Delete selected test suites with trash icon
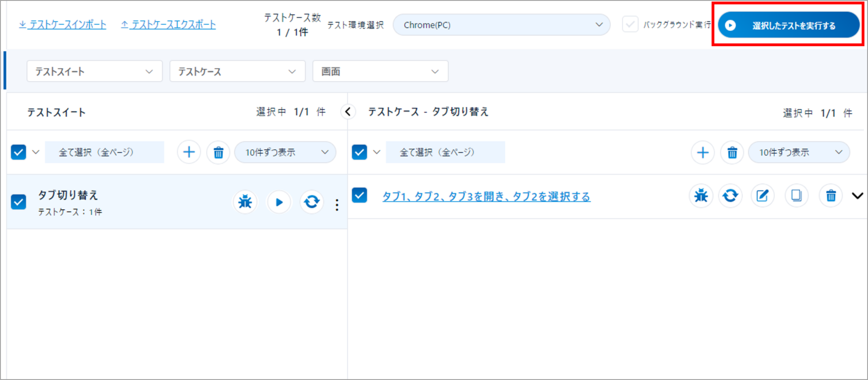This screenshot has width=868, height=380. tap(218, 152)
